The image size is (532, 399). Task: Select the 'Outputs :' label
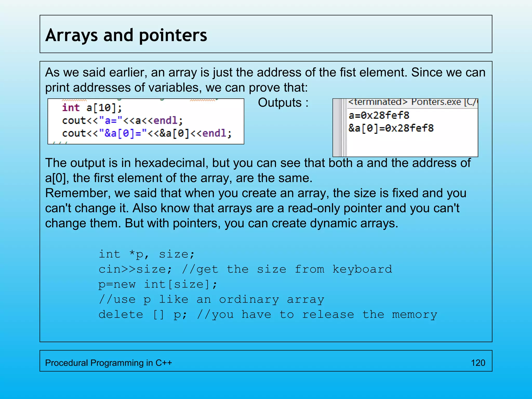[x=283, y=103]
